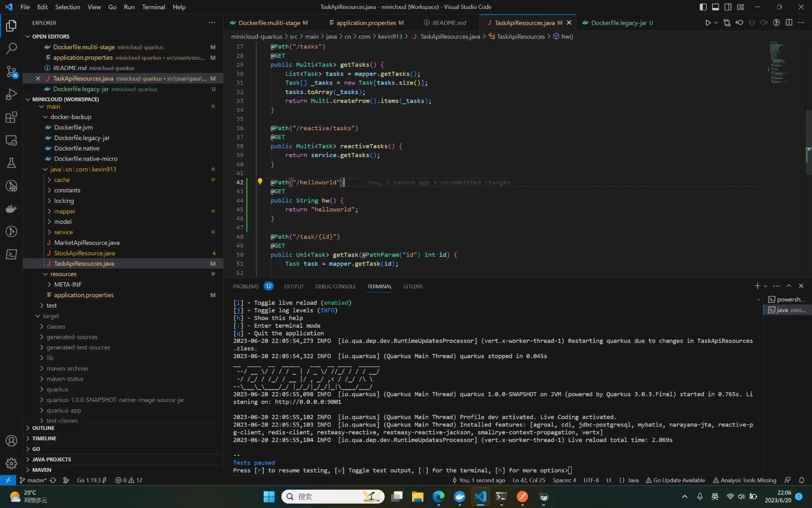812x508 pixels.
Task: Click Go Update Available in status bar
Action: [x=675, y=480]
